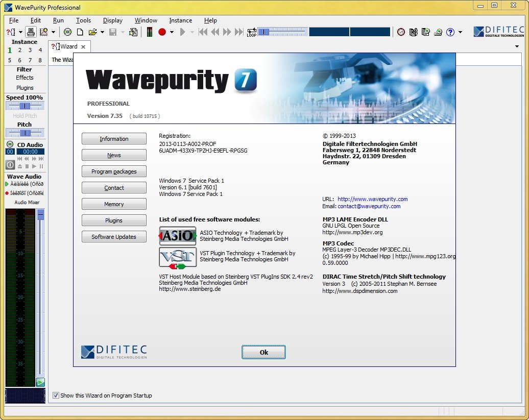Click Plugins in the left sidebar
Image resolution: width=529 pixels, height=420 pixels.
(x=25, y=88)
